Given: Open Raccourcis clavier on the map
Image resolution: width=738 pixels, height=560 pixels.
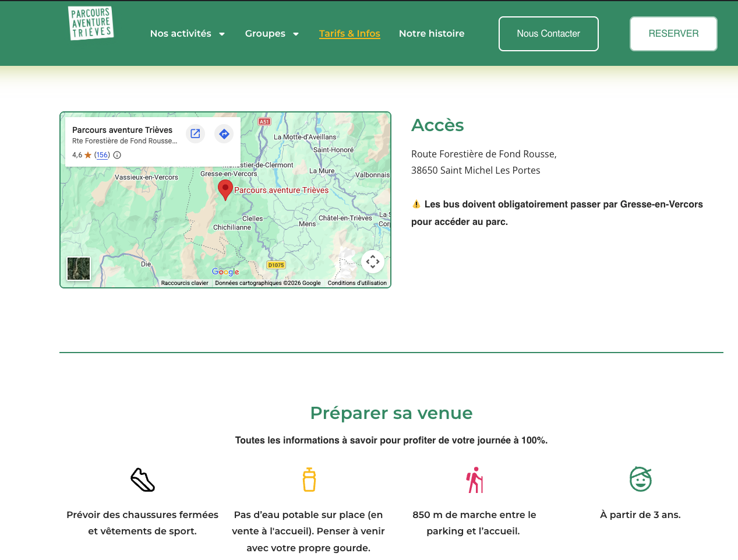Looking at the screenshot, I should 185,283.
